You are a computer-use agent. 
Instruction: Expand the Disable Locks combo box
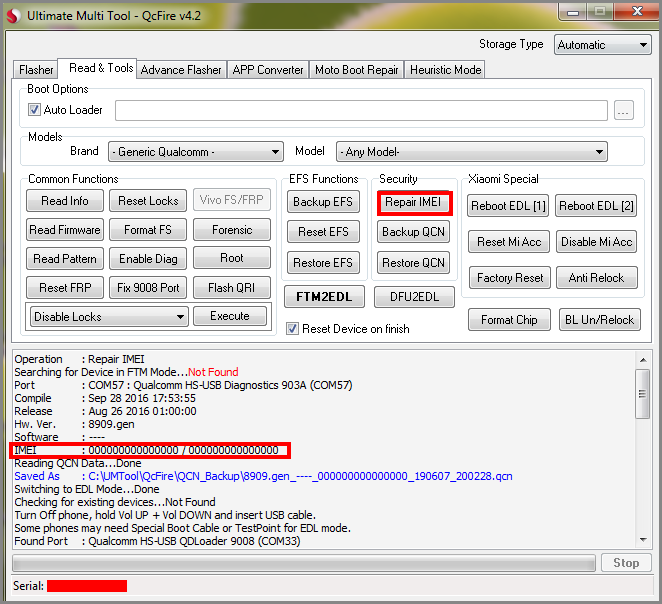109,317
